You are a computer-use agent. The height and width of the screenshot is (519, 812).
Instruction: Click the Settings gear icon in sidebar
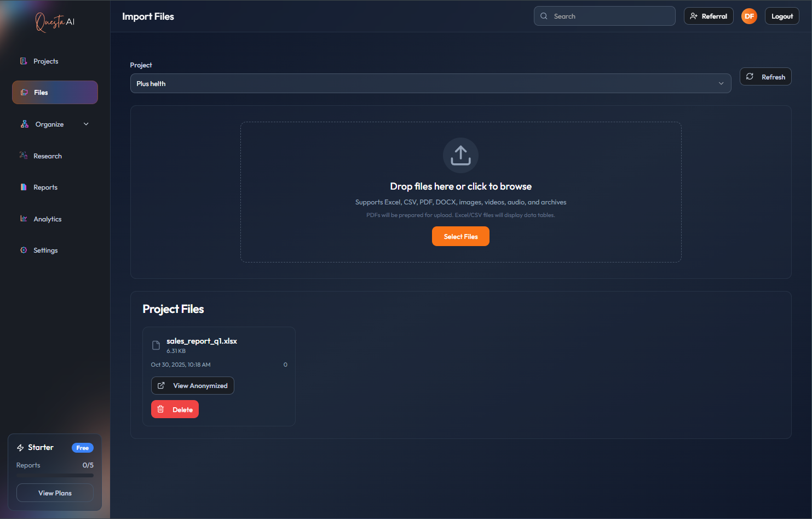[x=24, y=250]
